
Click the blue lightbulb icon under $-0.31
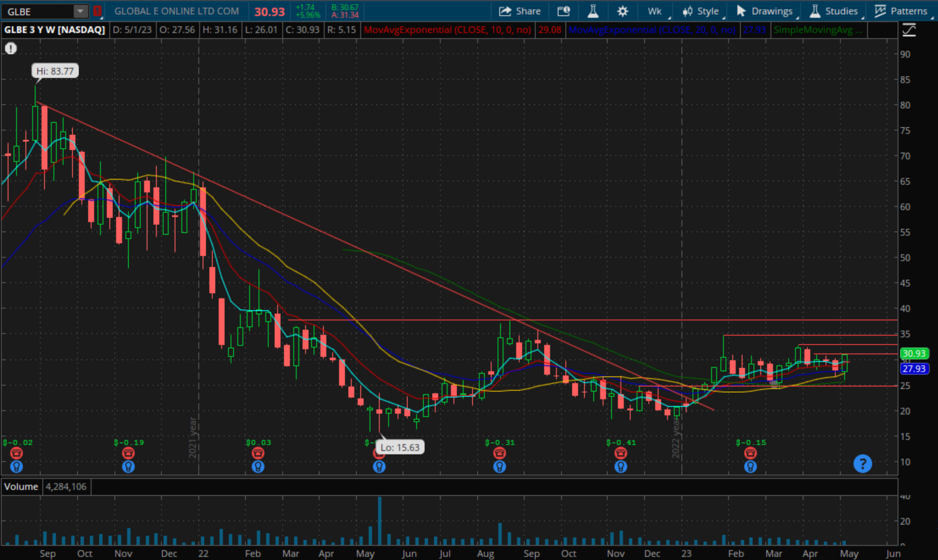500,466
